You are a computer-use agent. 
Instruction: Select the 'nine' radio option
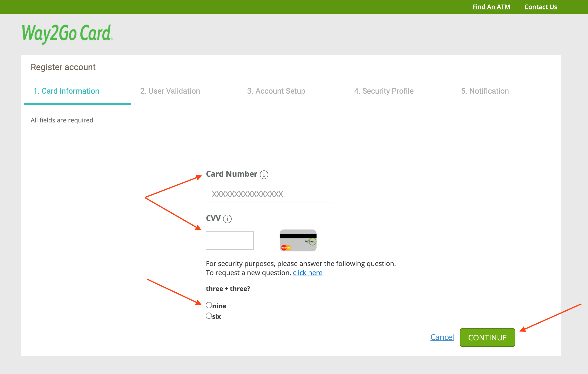pyautogui.click(x=209, y=305)
